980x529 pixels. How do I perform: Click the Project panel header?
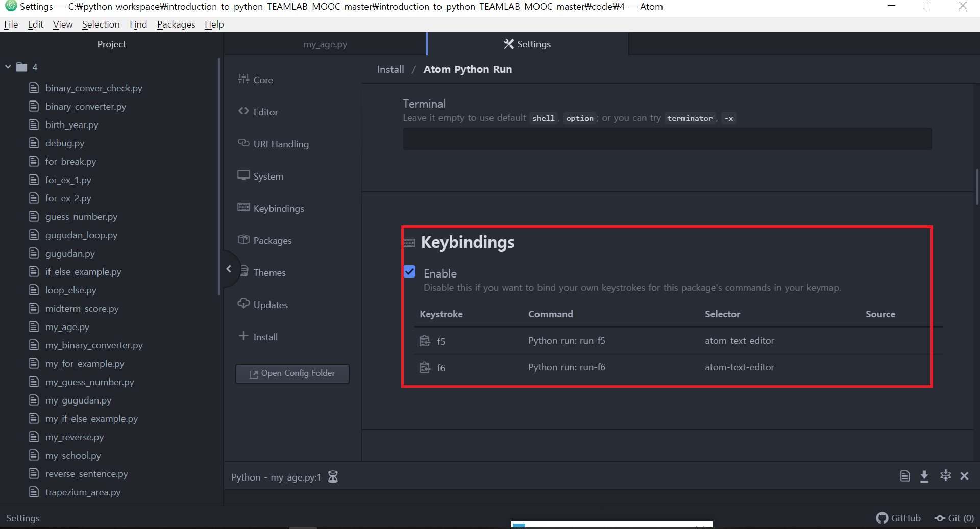pyautogui.click(x=111, y=44)
